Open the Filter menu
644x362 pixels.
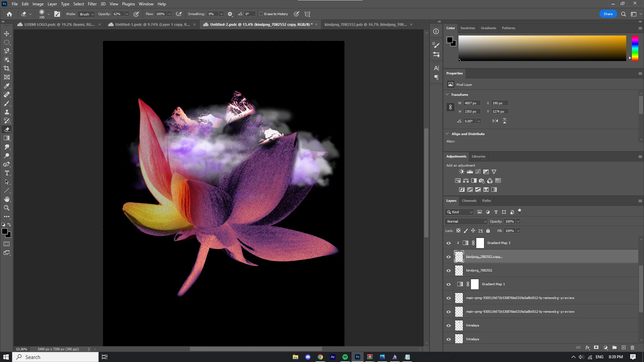pos(92,4)
